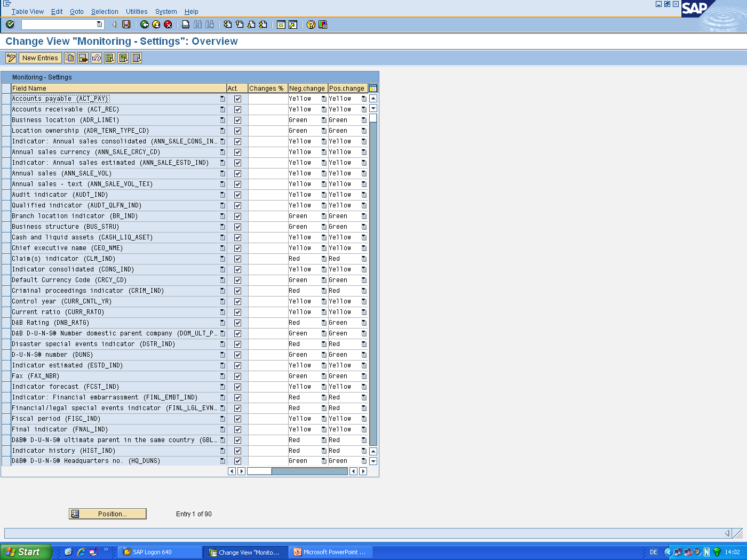The height and width of the screenshot is (560, 747).
Task: Click Changes % cell for Accounts payable
Action: click(x=267, y=99)
